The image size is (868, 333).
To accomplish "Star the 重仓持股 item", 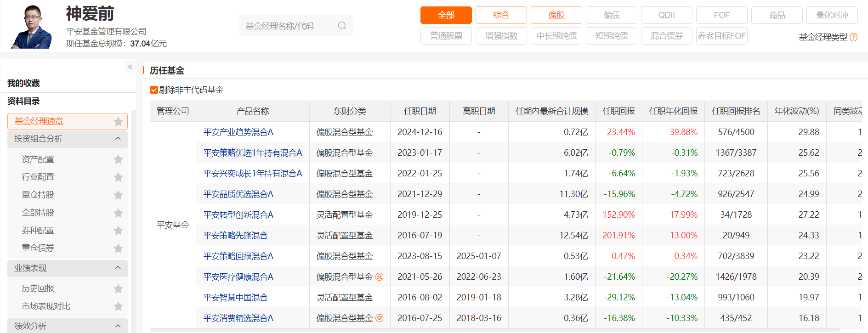I will (118, 195).
